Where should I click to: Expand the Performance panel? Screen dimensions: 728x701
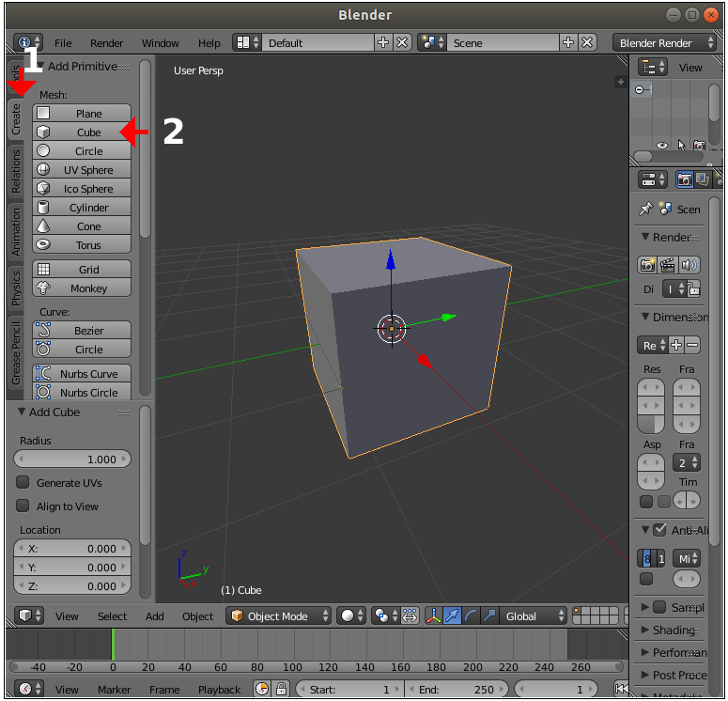click(645, 652)
